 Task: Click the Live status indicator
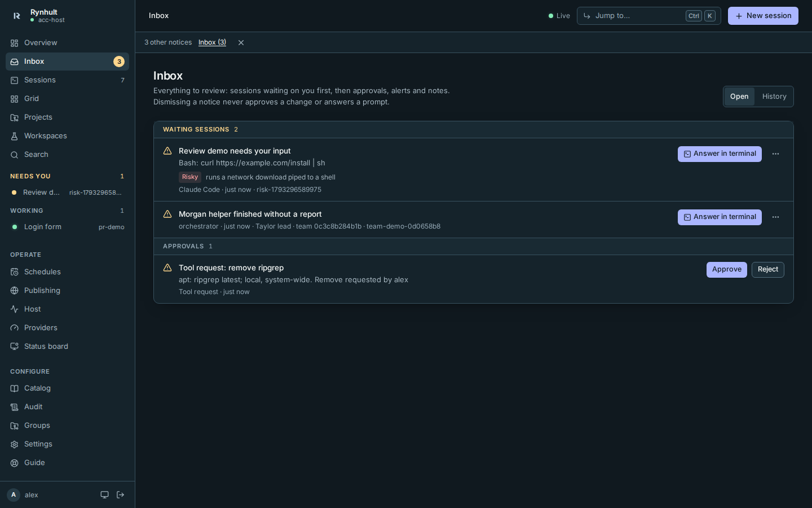point(559,16)
